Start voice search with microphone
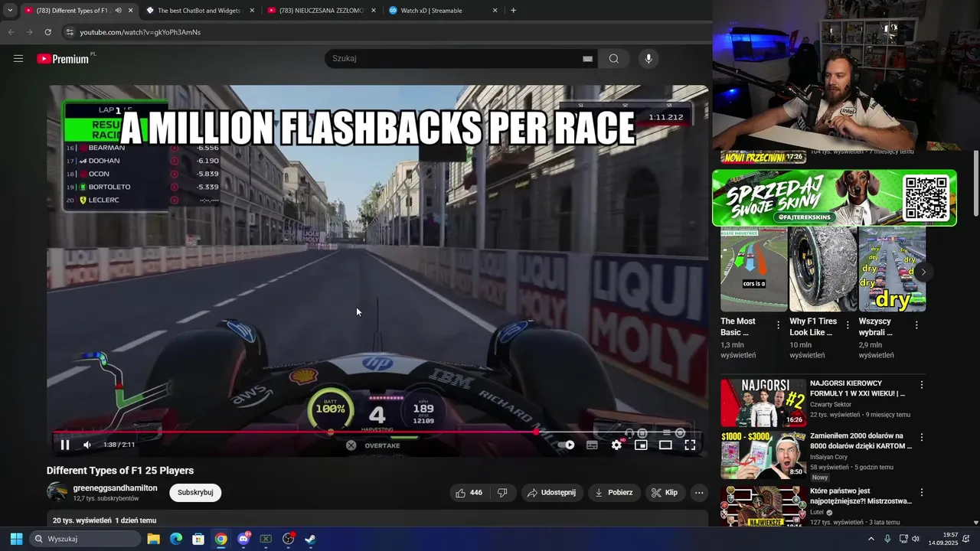Screen dimensions: 980x551 (648, 58)
